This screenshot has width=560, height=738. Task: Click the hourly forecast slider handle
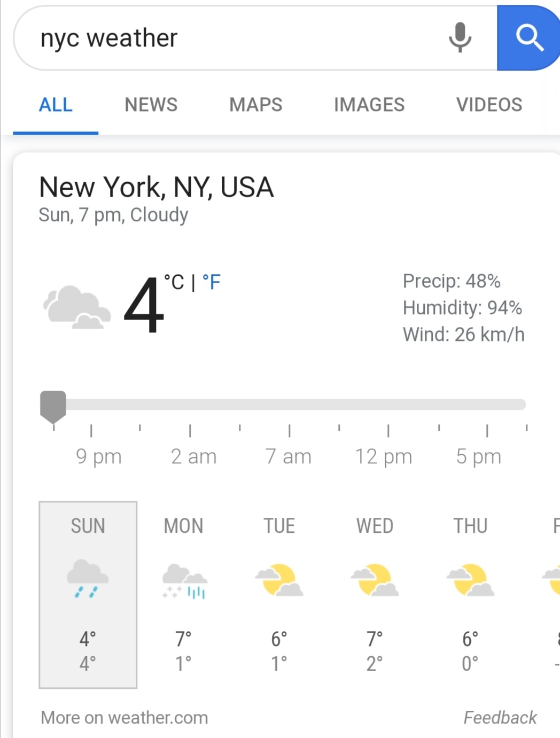pyautogui.click(x=53, y=405)
